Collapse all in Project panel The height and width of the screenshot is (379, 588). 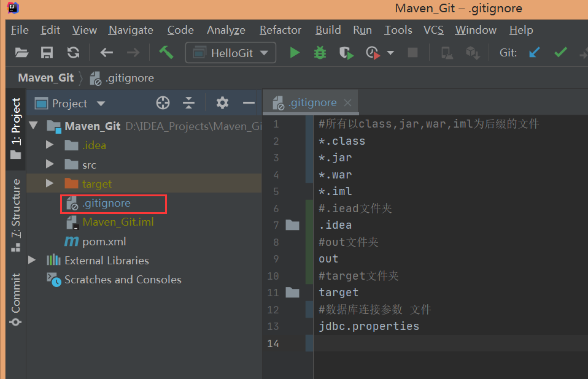click(x=188, y=102)
